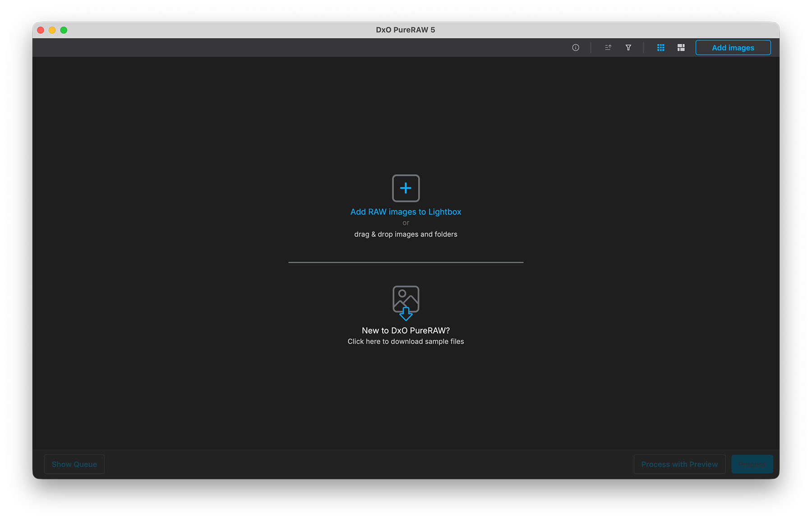Switch to the mosaic layout view
This screenshot has width=812, height=522.
681,47
